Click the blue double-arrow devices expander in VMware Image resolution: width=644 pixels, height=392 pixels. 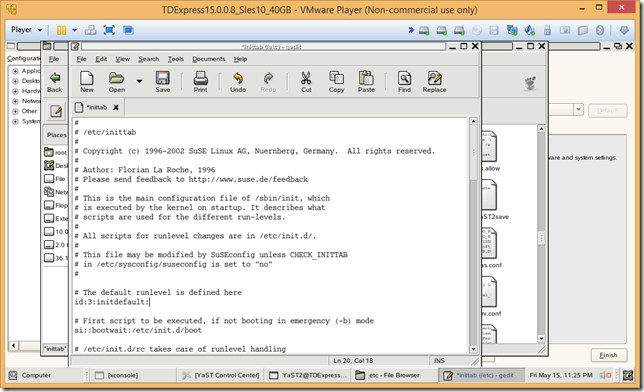click(411, 30)
